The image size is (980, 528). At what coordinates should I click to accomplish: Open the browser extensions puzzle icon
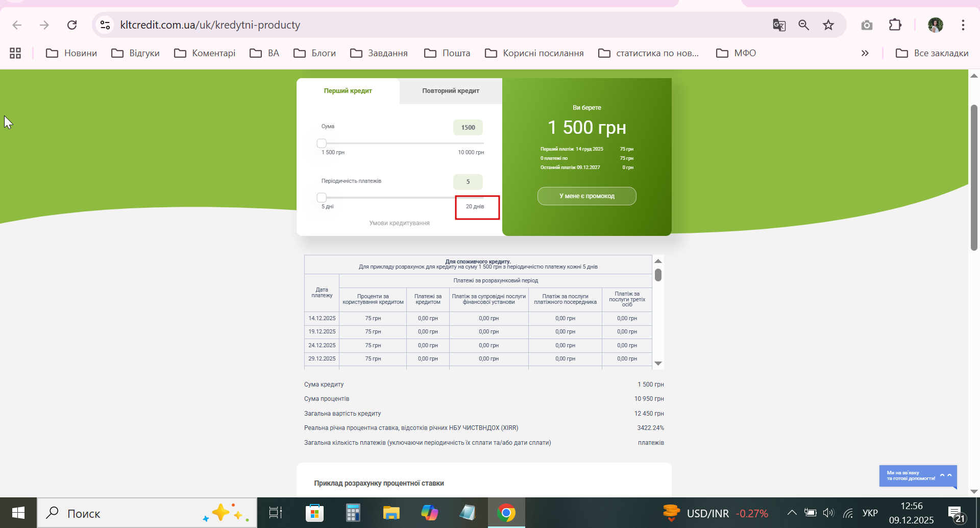pyautogui.click(x=895, y=25)
